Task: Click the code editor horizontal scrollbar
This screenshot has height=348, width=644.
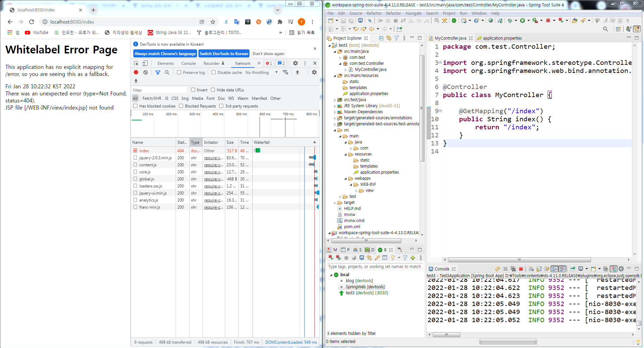Action: click(519, 260)
